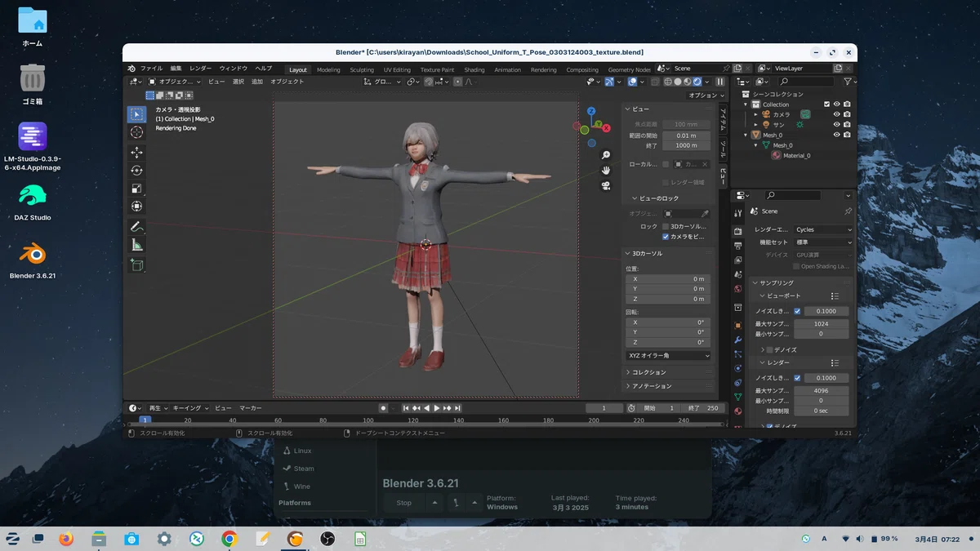Jump to the timeline start frame button

(405, 408)
